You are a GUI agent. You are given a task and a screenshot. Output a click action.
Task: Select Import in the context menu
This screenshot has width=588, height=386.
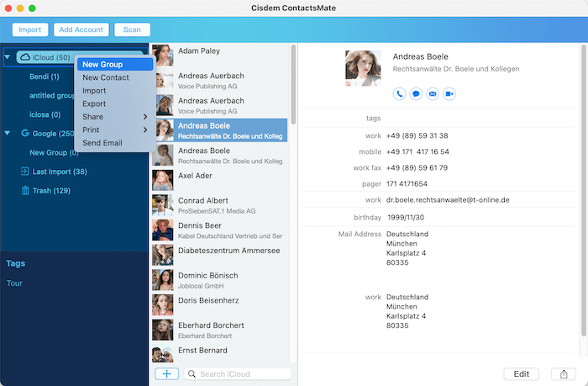coord(115,91)
